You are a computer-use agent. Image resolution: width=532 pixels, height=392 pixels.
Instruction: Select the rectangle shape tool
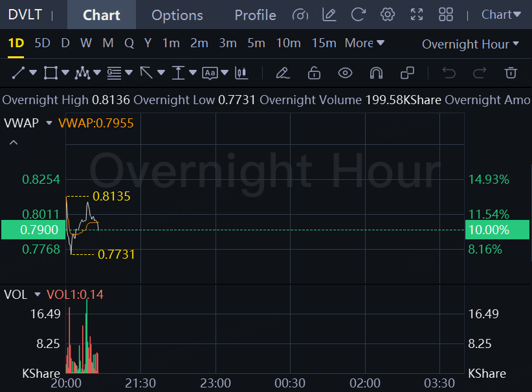(50, 73)
